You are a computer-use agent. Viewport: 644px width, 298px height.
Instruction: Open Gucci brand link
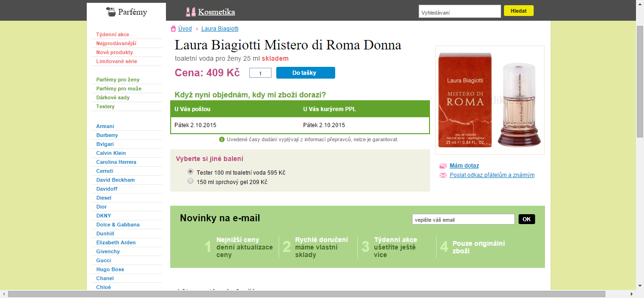pos(104,260)
